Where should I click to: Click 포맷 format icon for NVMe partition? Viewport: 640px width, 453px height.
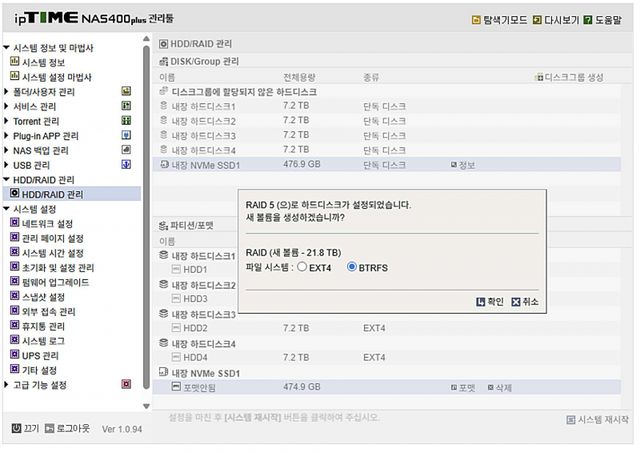[x=454, y=387]
